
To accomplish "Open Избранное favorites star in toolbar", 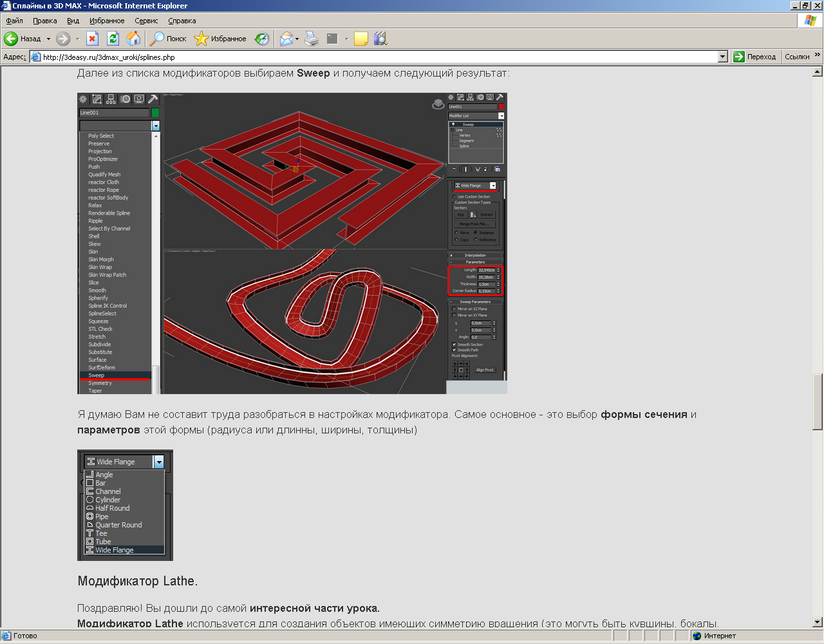I will pyautogui.click(x=220, y=39).
